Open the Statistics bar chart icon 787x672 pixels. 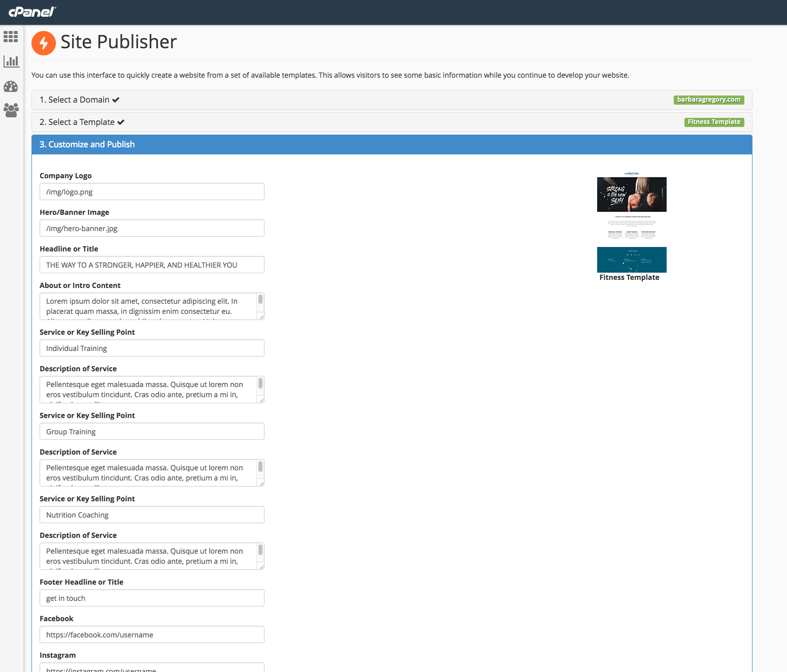pos(11,61)
